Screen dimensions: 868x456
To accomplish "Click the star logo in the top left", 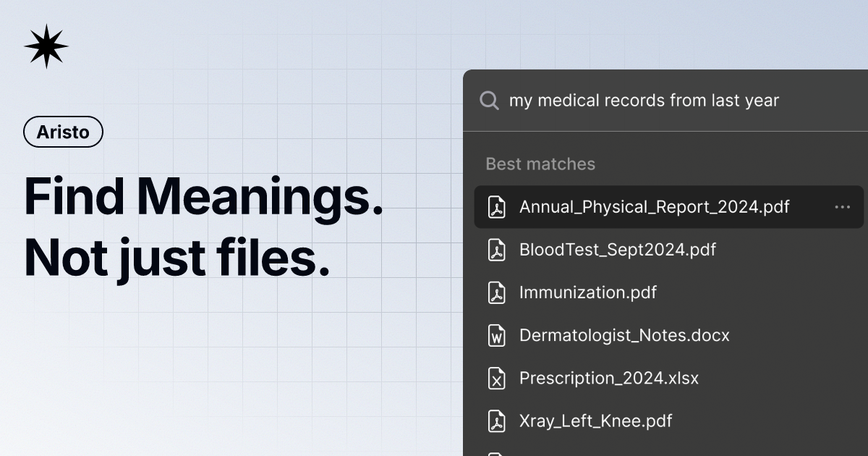I will [x=46, y=46].
